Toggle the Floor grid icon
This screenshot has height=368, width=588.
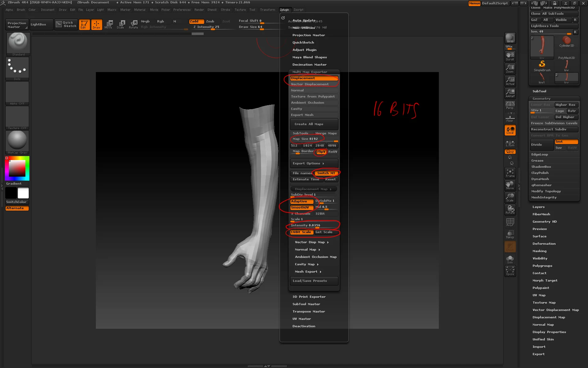pos(510,118)
